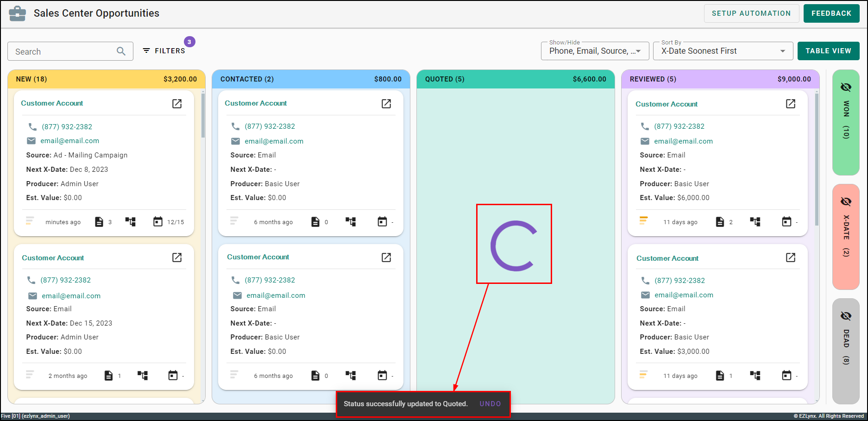
Task: Click workflow icon on $3,000.00 Reviewed card
Action: pyautogui.click(x=755, y=376)
